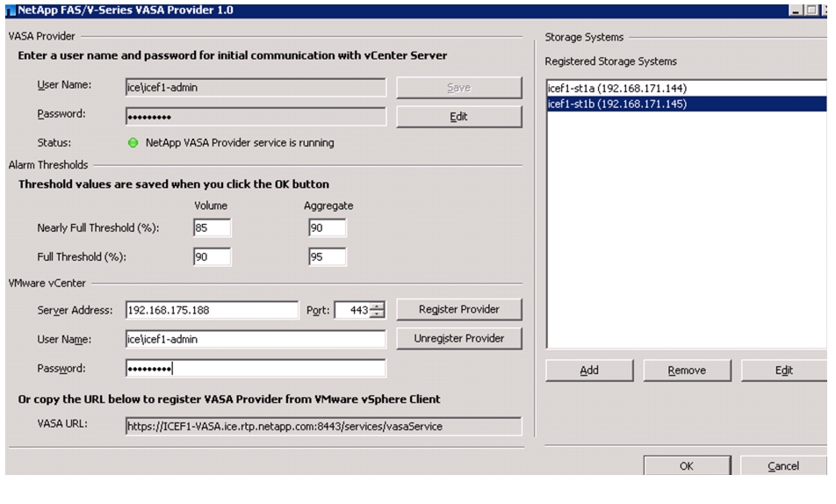
Task: Confirm settings with the OK button
Action: click(687, 465)
